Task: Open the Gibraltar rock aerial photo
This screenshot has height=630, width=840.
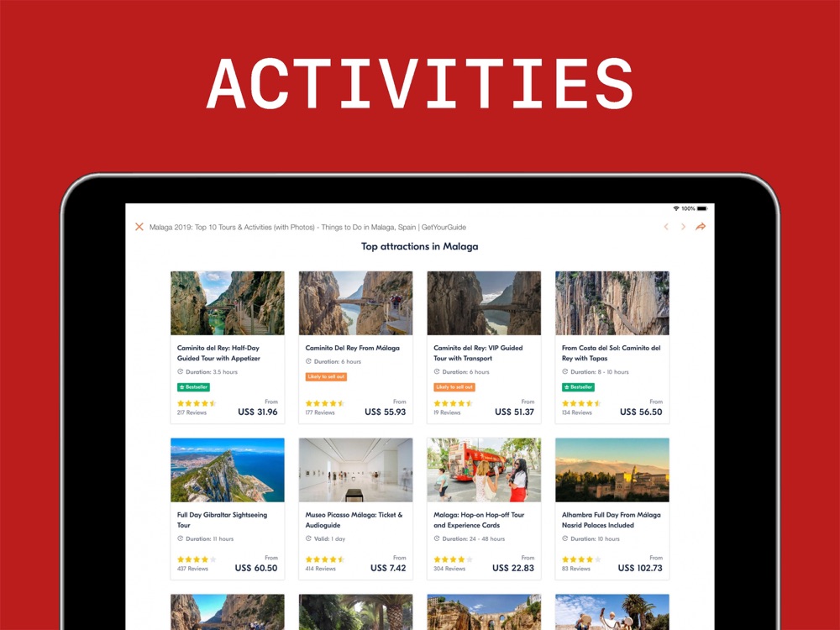Action: pos(227,470)
